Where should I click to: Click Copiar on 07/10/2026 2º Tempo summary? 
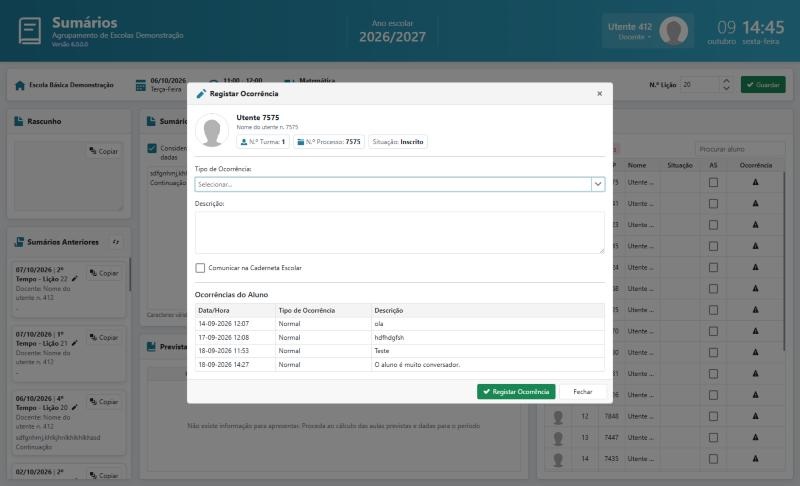tap(104, 273)
